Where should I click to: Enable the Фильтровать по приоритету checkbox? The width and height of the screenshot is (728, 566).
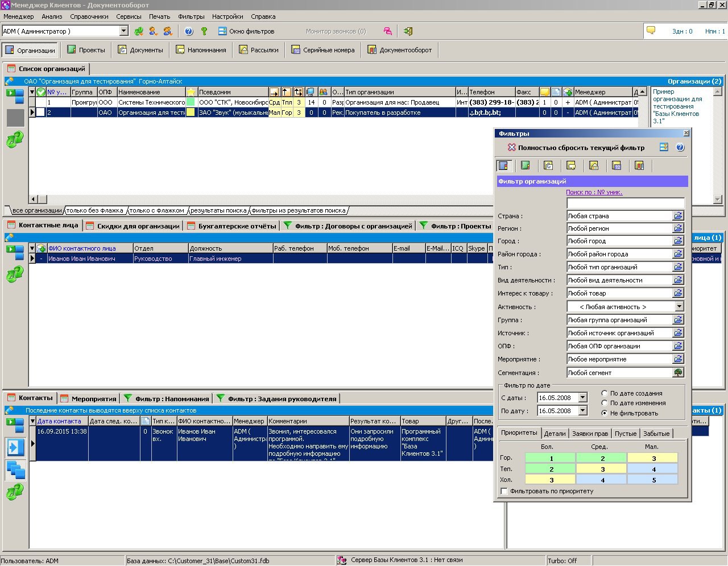point(504,491)
